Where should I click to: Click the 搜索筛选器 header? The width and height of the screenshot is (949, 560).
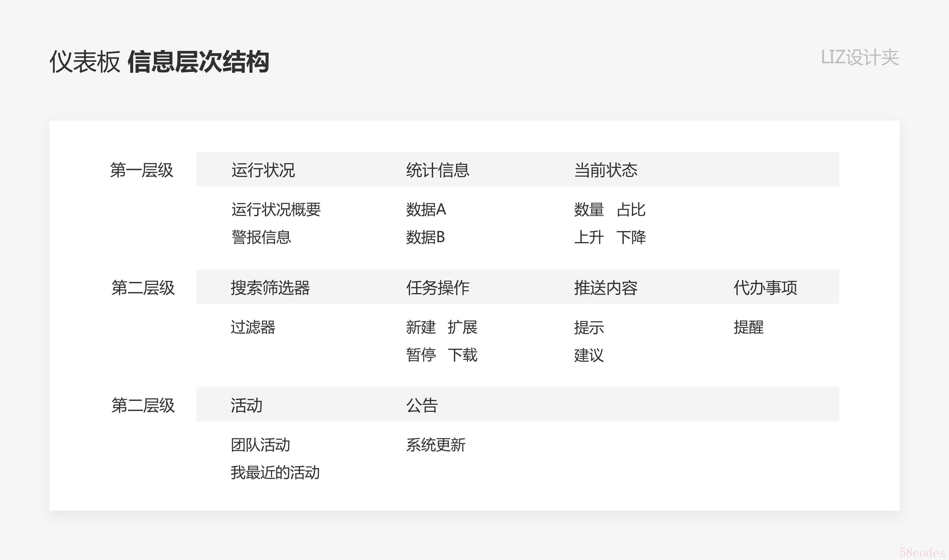[270, 288]
